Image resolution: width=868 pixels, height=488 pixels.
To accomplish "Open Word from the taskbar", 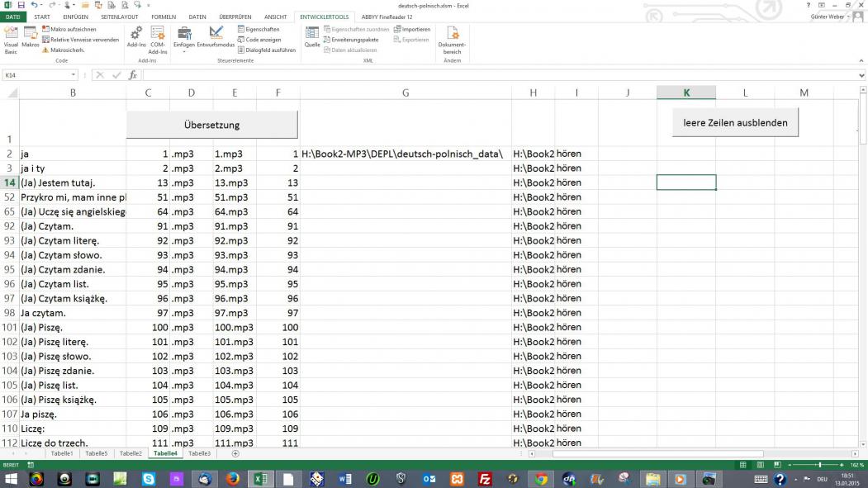I will coord(344,479).
